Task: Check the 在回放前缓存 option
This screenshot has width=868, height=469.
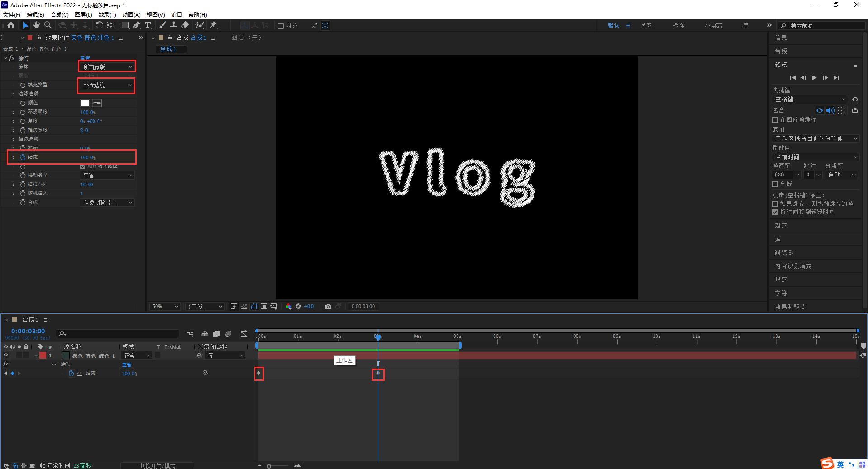Action: click(x=775, y=120)
